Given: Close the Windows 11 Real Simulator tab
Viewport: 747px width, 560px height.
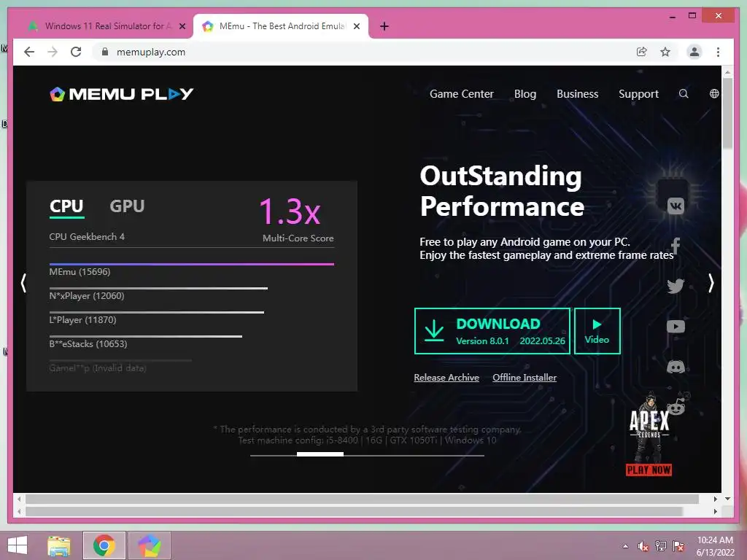Looking at the screenshot, I should [182, 27].
